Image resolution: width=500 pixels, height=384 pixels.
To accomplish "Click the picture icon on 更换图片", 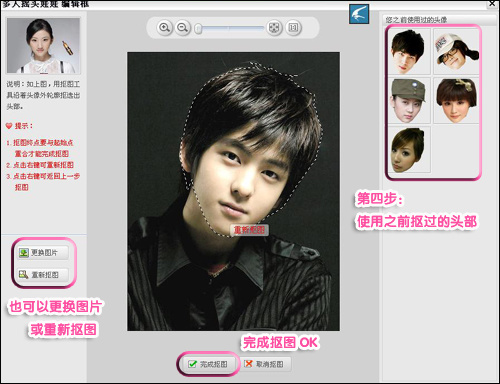I will tap(23, 253).
